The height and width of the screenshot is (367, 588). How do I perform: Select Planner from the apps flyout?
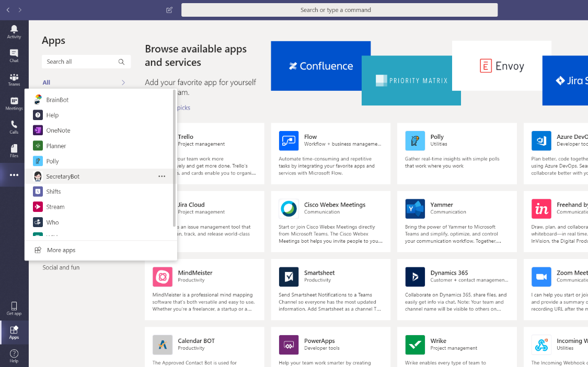pyautogui.click(x=56, y=146)
